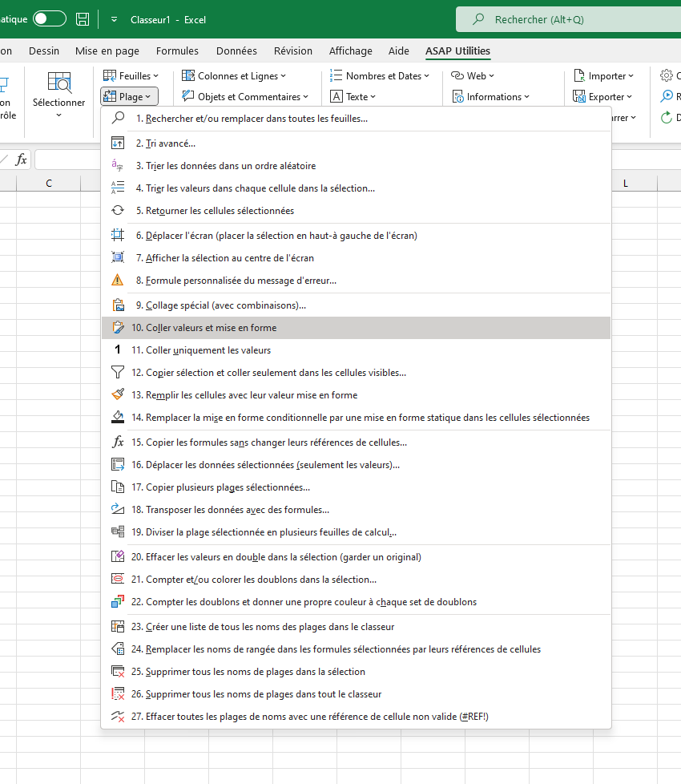The image size is (681, 784).
Task: Click the paintbrush icon for Remplir les cellules
Action: point(118,394)
